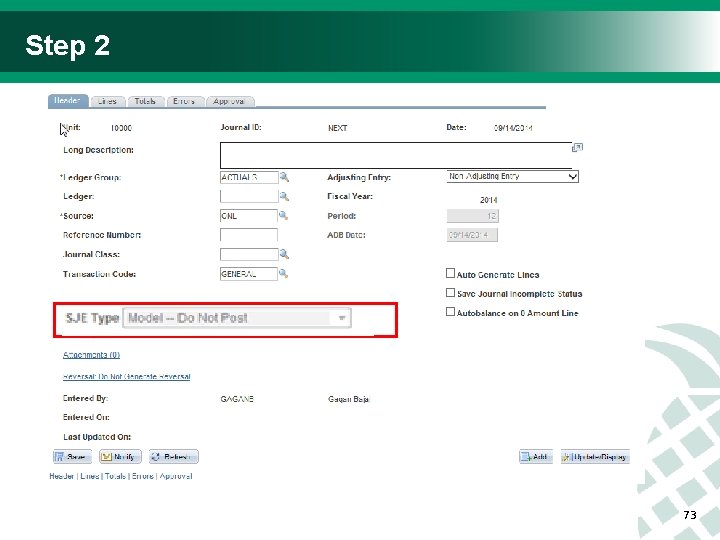
Task: Select Entered By value GAGANB
Action: [237, 399]
